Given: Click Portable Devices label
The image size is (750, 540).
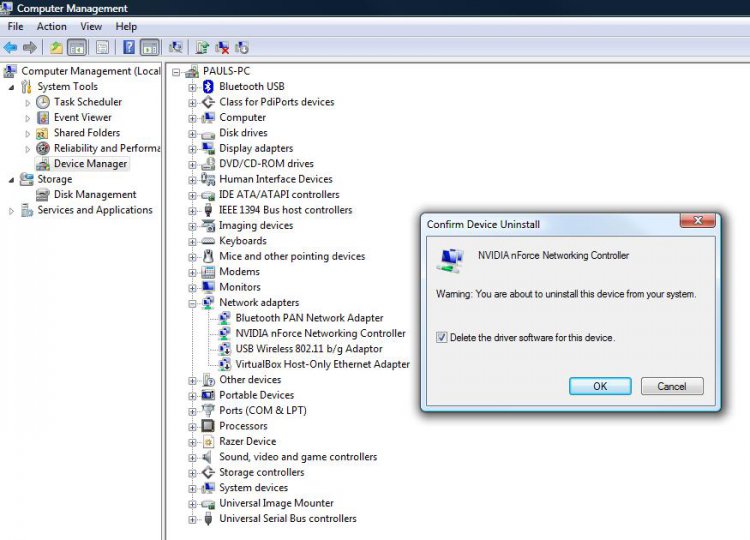Looking at the screenshot, I should [256, 395].
